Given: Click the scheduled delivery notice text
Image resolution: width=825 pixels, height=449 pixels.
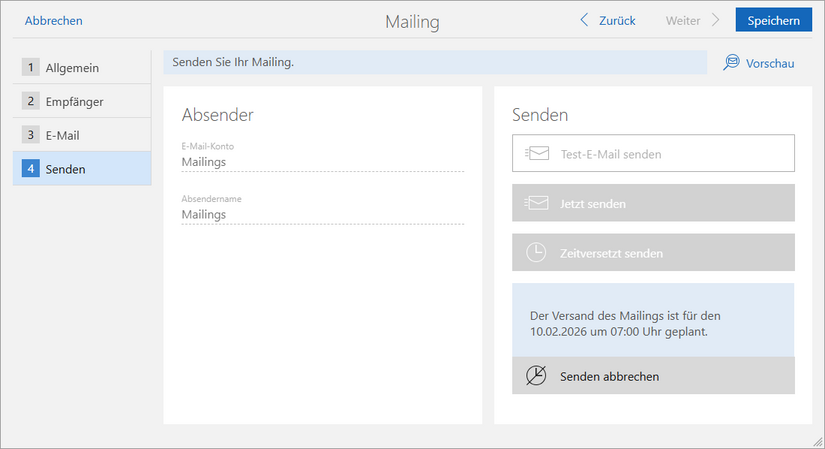Looking at the screenshot, I should [625, 323].
